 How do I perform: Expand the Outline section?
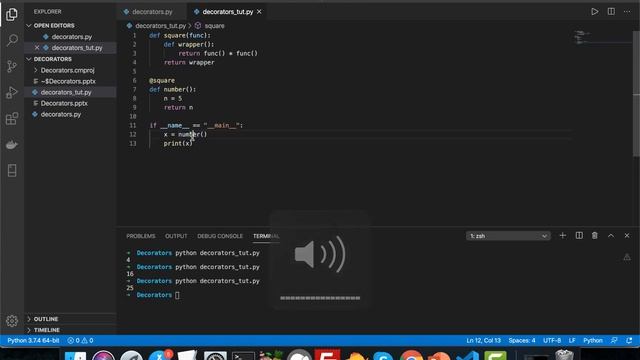[46, 319]
